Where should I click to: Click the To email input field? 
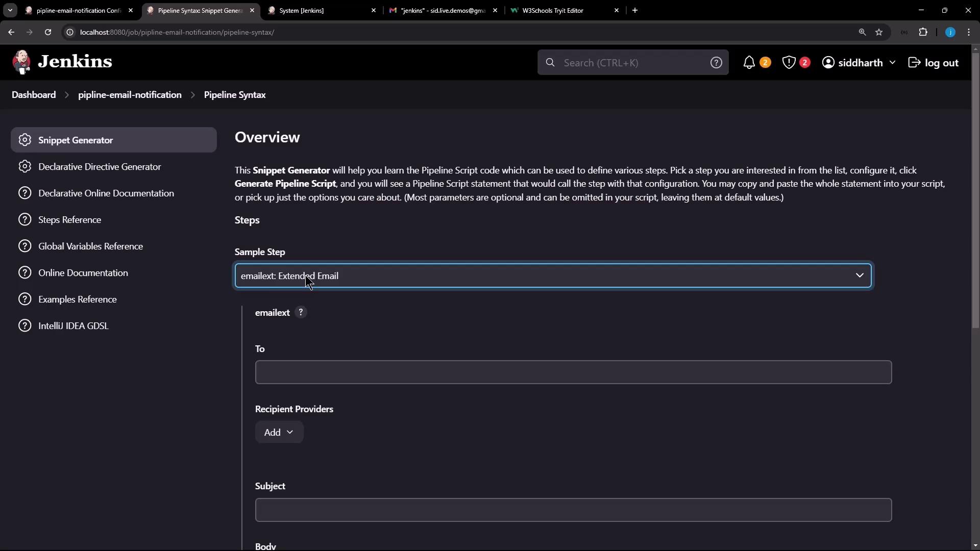pyautogui.click(x=573, y=372)
